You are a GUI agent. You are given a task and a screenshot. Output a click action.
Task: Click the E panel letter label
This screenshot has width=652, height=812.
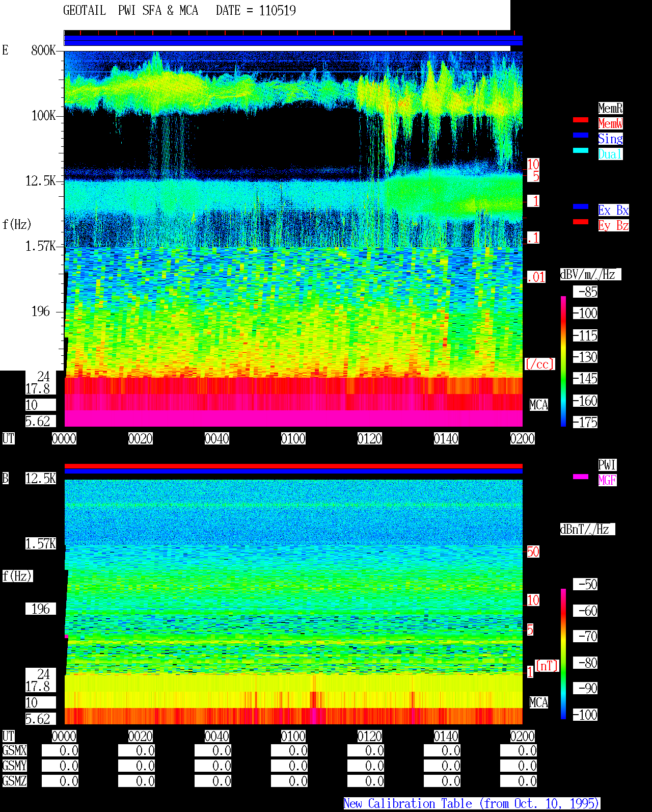tap(5, 50)
